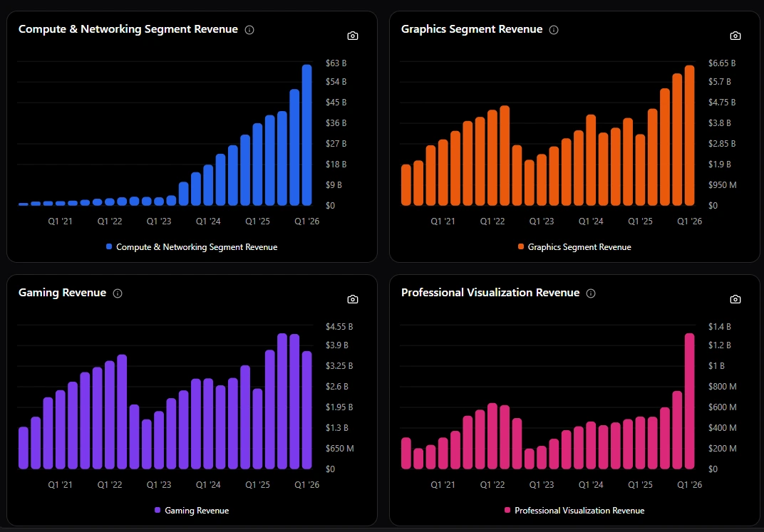Click orange legend swatch for Graphics Segment
The image size is (764, 532).
click(521, 246)
